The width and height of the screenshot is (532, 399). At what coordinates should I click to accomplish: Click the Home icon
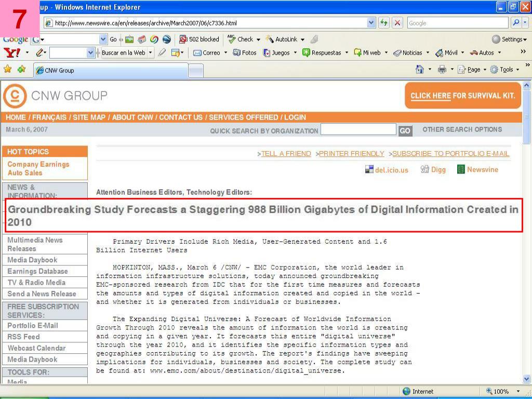click(420, 69)
